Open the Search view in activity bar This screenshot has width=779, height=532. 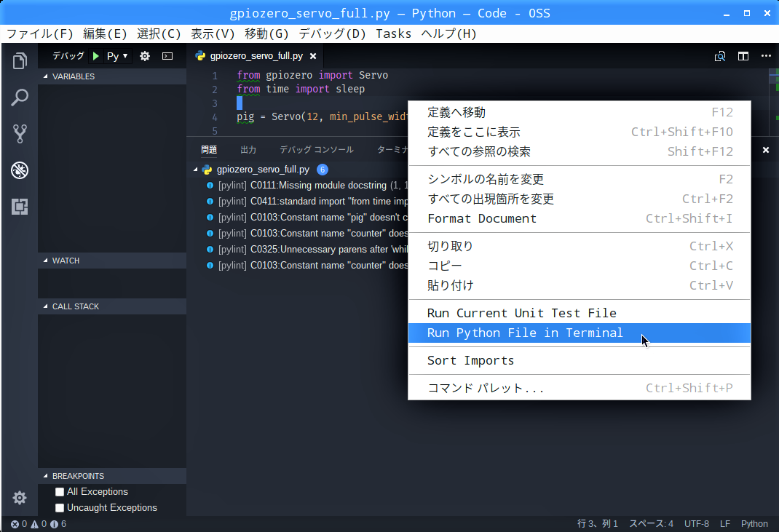[x=20, y=98]
